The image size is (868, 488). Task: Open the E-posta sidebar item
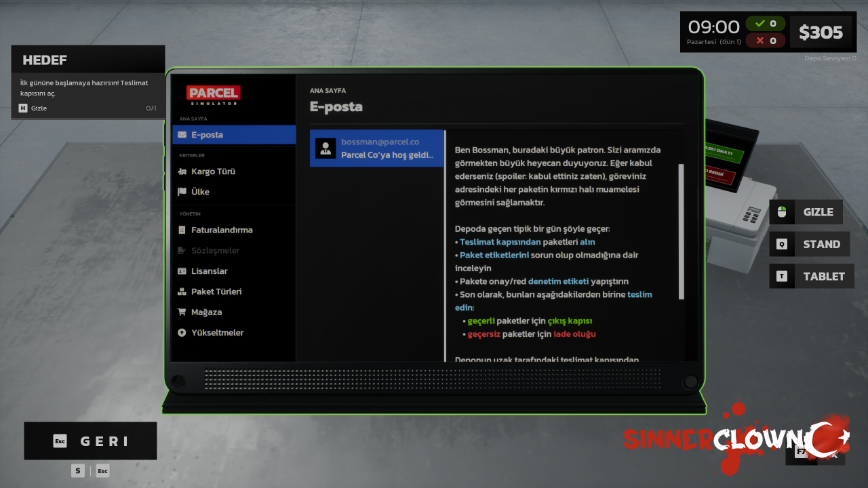coord(234,135)
